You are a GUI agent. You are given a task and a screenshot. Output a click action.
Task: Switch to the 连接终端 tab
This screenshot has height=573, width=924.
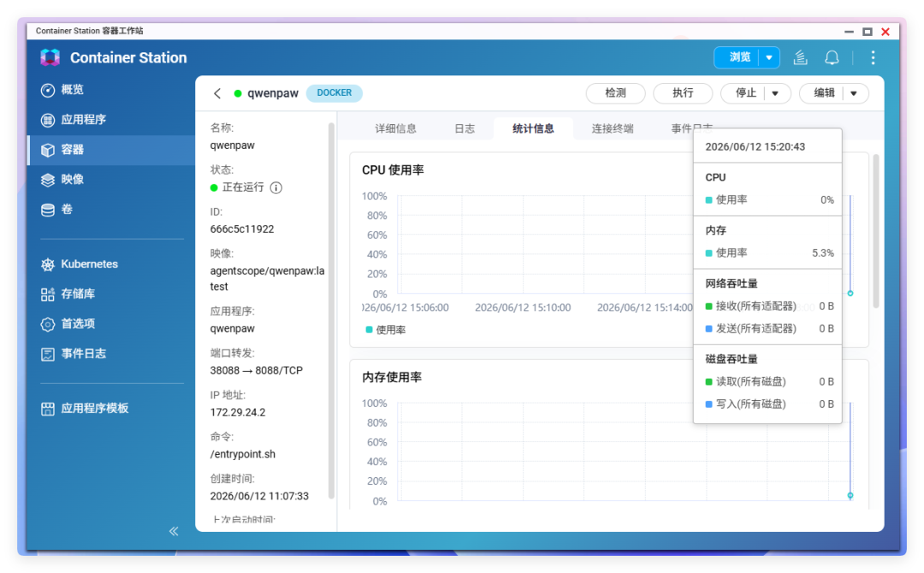pyautogui.click(x=613, y=128)
